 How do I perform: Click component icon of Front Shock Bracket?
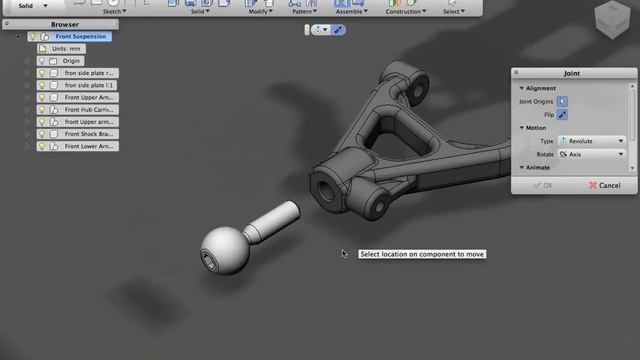click(x=54, y=134)
